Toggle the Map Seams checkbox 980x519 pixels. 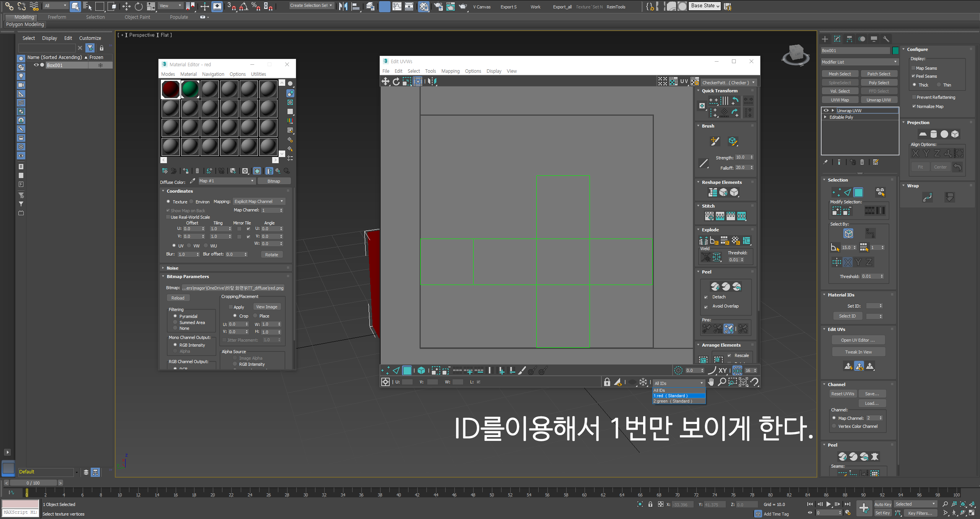click(913, 68)
